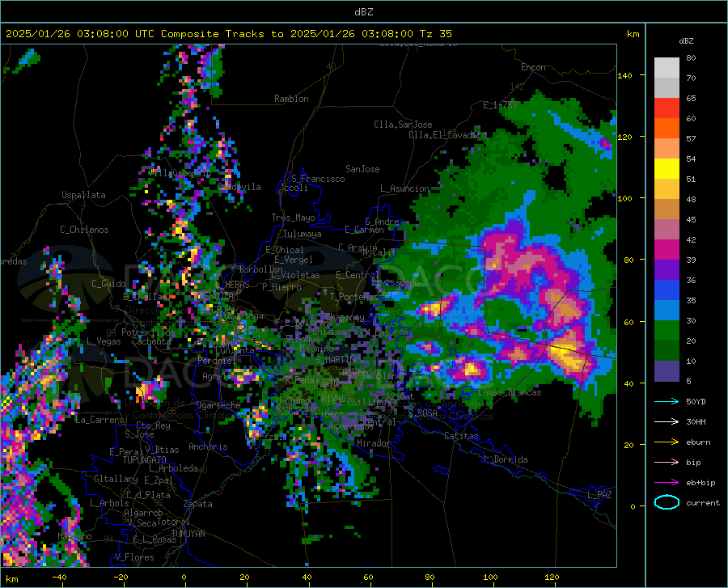This screenshot has width=728, height=588.
Task: Select the red swatch below 65
Action: tap(667, 108)
